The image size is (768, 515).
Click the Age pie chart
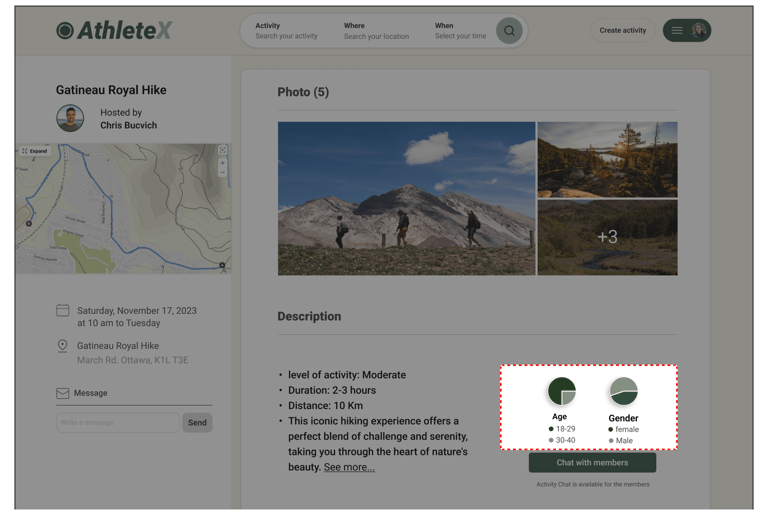click(x=561, y=391)
